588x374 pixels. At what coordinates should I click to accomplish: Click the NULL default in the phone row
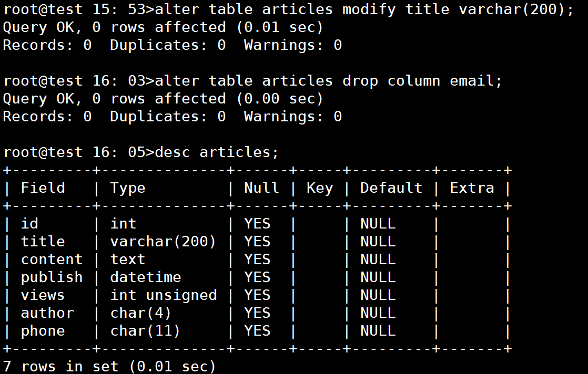378,330
